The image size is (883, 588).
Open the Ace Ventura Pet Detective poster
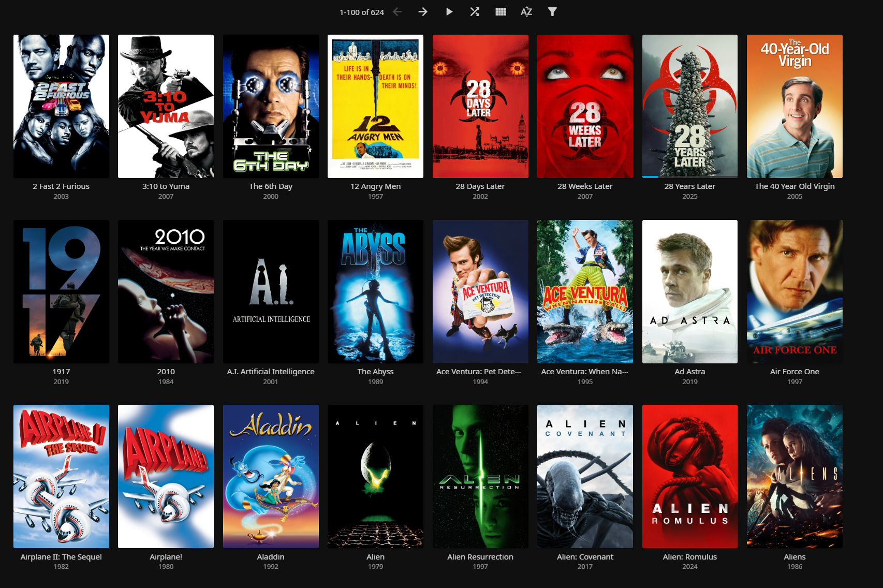pyautogui.click(x=480, y=291)
